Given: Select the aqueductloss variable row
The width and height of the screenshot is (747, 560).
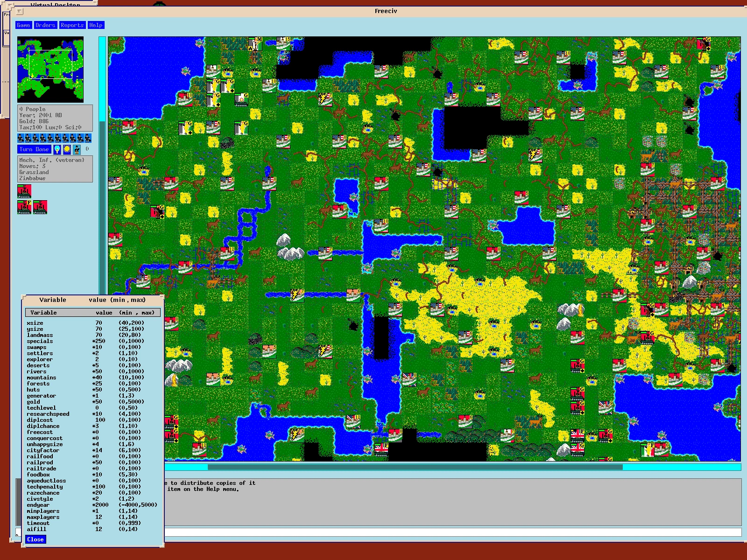Looking at the screenshot, I should pyautogui.click(x=92, y=481).
